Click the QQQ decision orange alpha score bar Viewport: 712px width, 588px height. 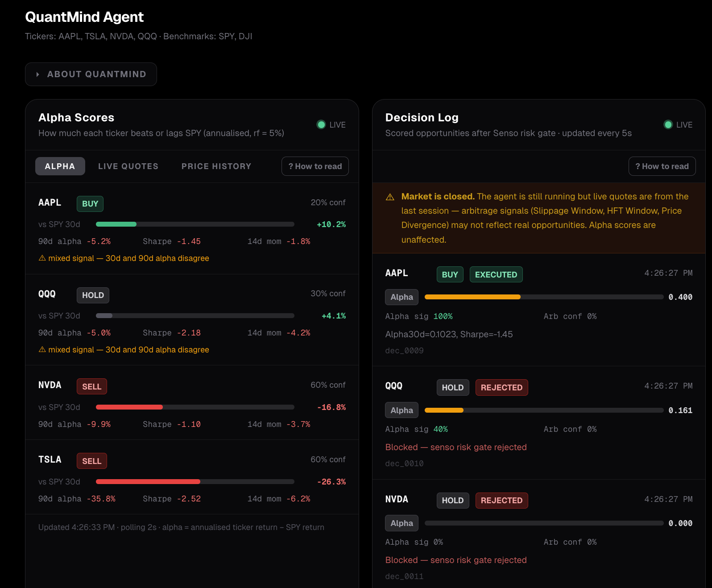(x=444, y=410)
